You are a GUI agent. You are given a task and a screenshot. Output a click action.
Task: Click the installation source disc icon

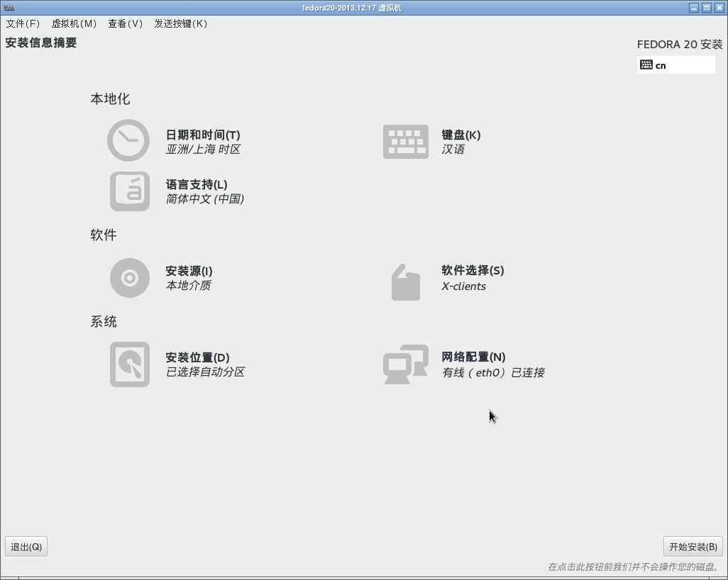tap(130, 278)
